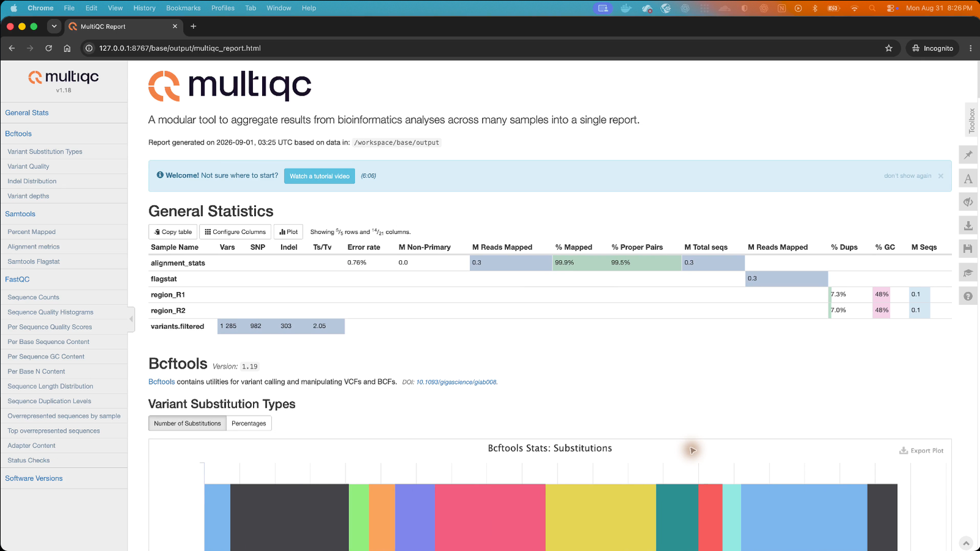The width and height of the screenshot is (980, 551).
Task: Click the browser forward arrow
Action: (x=30, y=48)
